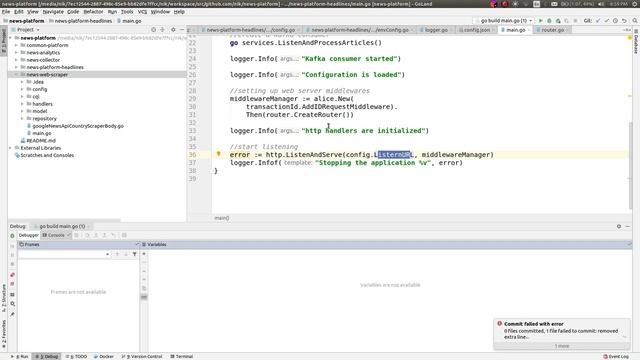
Task: Select the Debugger tab
Action: (x=29, y=235)
